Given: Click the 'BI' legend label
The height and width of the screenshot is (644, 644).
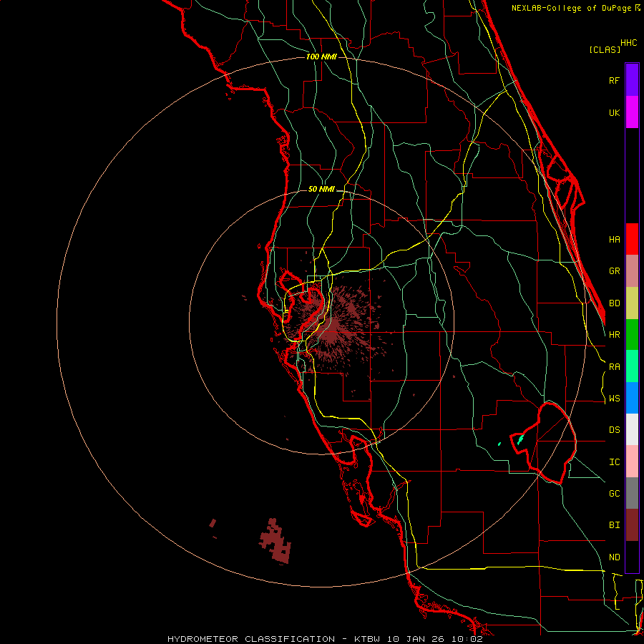Looking at the screenshot, I should (614, 525).
